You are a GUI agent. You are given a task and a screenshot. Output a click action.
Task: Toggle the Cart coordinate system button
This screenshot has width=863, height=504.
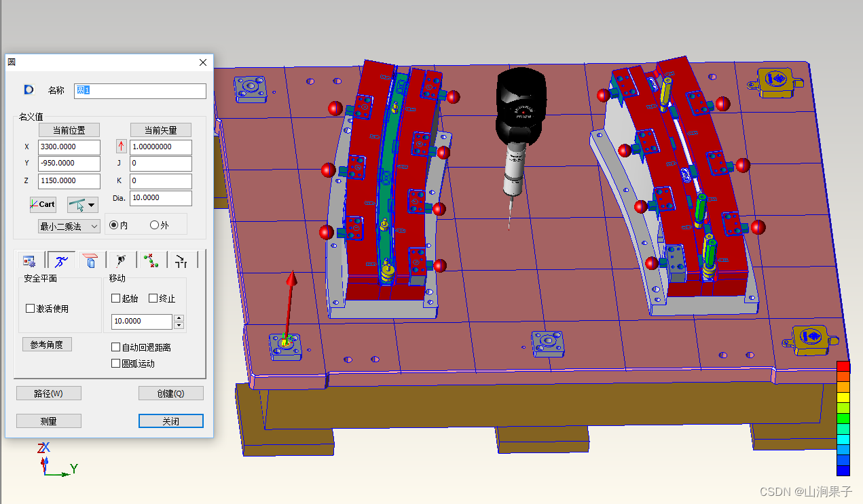[x=43, y=204]
